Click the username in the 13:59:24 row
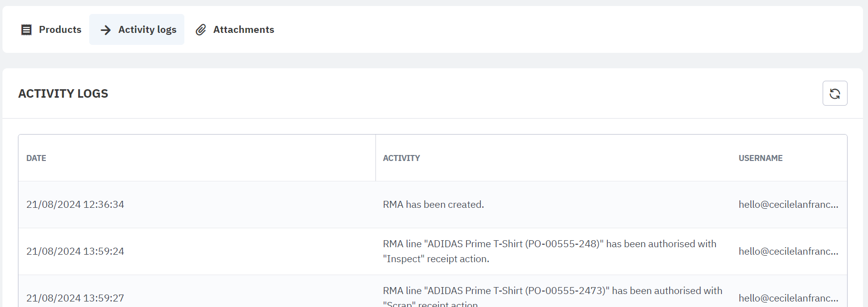Viewport: 868px width, 307px height. point(788,251)
